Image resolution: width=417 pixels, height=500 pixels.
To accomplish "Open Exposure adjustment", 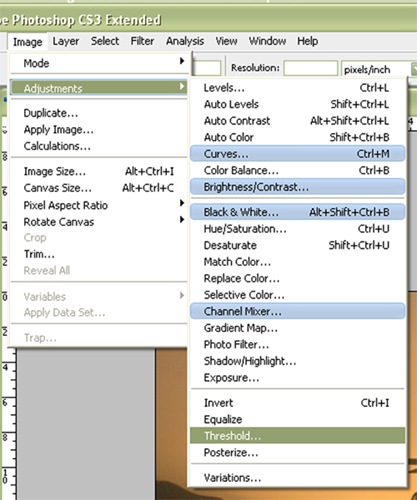I will [298, 378].
